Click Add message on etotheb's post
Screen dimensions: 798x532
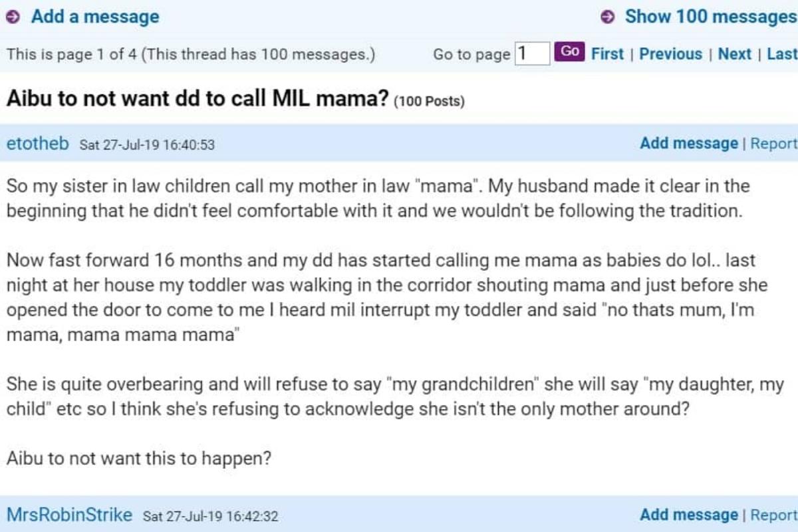pyautogui.click(x=688, y=143)
